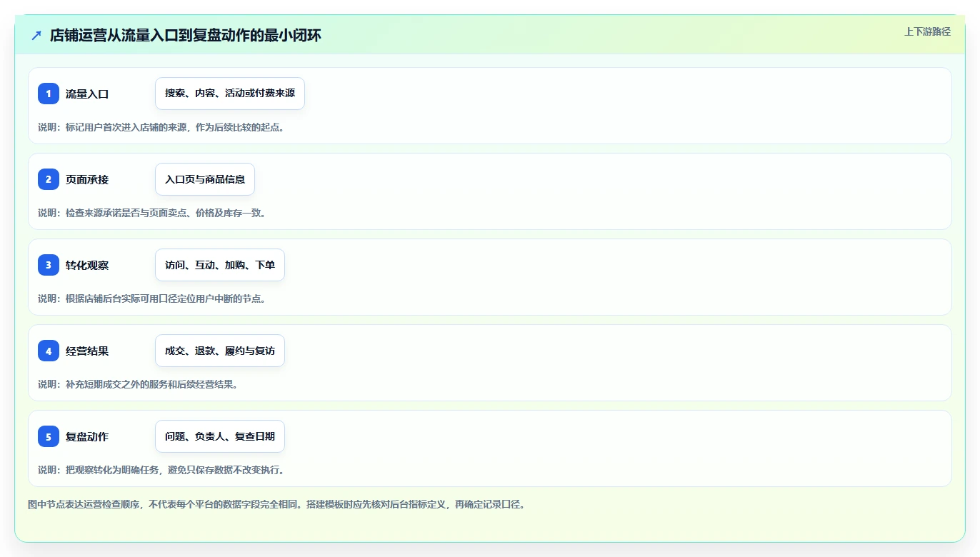Click the step 1 number badge
The image size is (980, 557).
(49, 94)
